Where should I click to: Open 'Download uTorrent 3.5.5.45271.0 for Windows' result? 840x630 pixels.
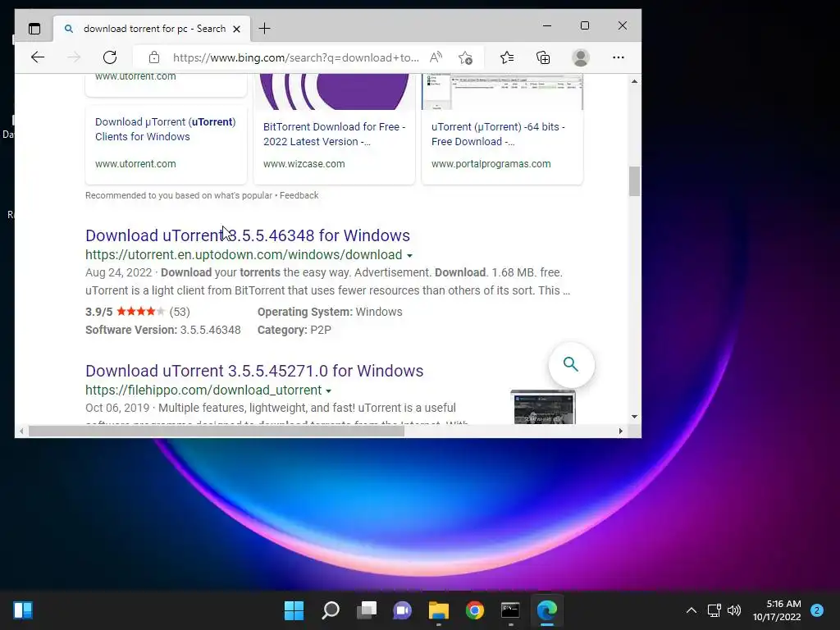(x=254, y=371)
